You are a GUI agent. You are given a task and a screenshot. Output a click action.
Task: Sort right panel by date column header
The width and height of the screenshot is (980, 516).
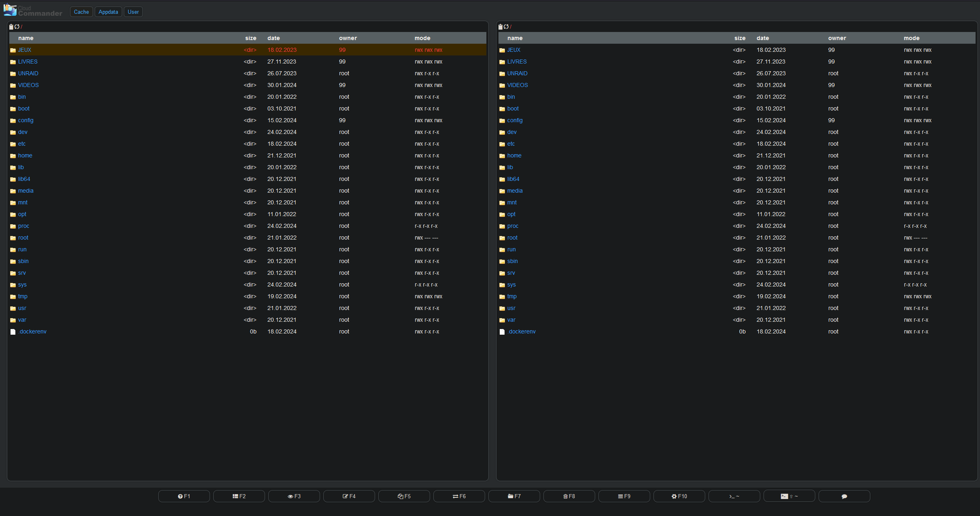coord(763,38)
